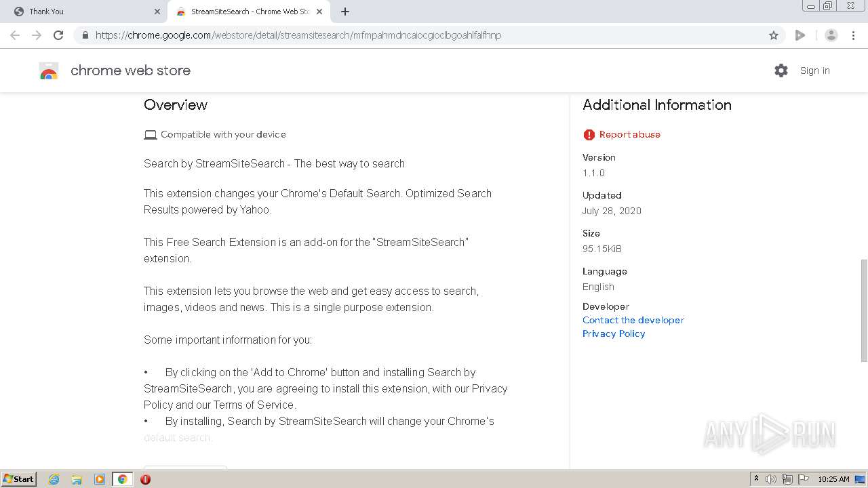Click the red Opera-style taskbar icon

click(x=145, y=479)
